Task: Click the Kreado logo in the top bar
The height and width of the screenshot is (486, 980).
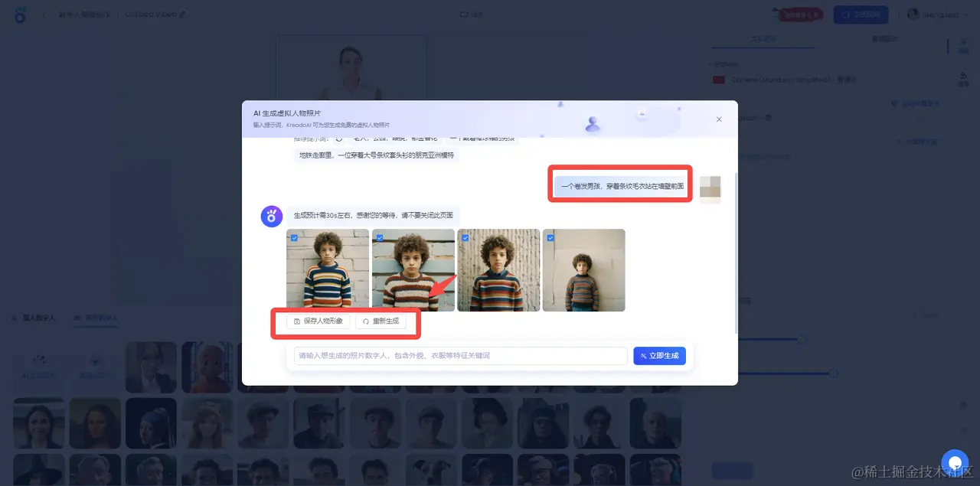Action: (21, 15)
